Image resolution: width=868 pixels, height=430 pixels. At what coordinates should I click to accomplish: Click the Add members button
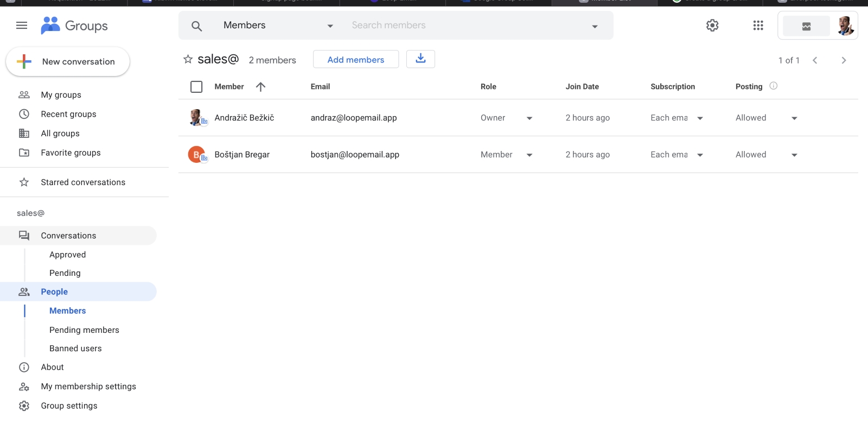pyautogui.click(x=356, y=59)
